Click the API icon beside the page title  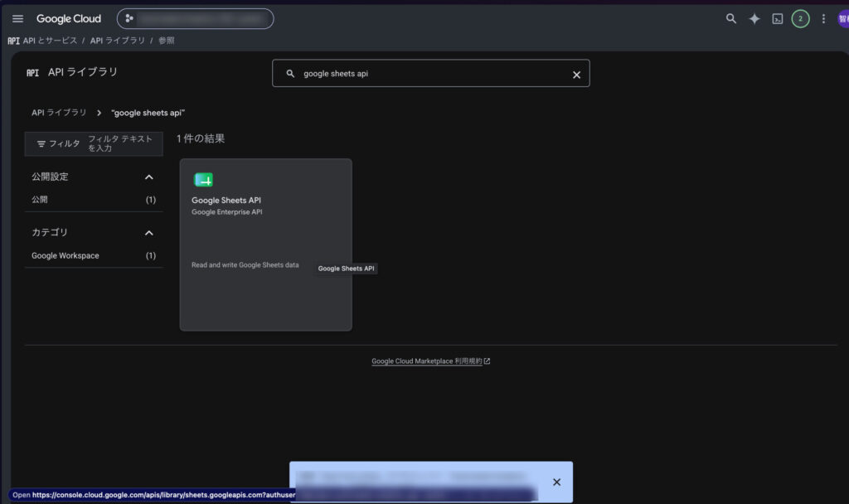[32, 73]
